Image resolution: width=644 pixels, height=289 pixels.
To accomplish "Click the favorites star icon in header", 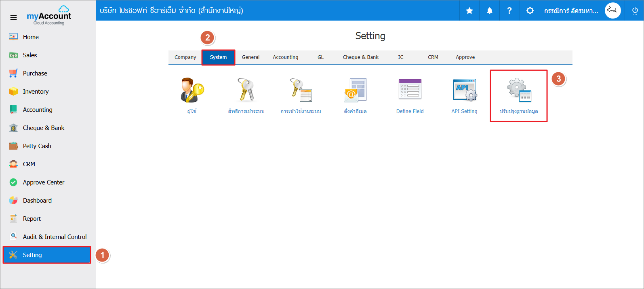I will tap(469, 10).
